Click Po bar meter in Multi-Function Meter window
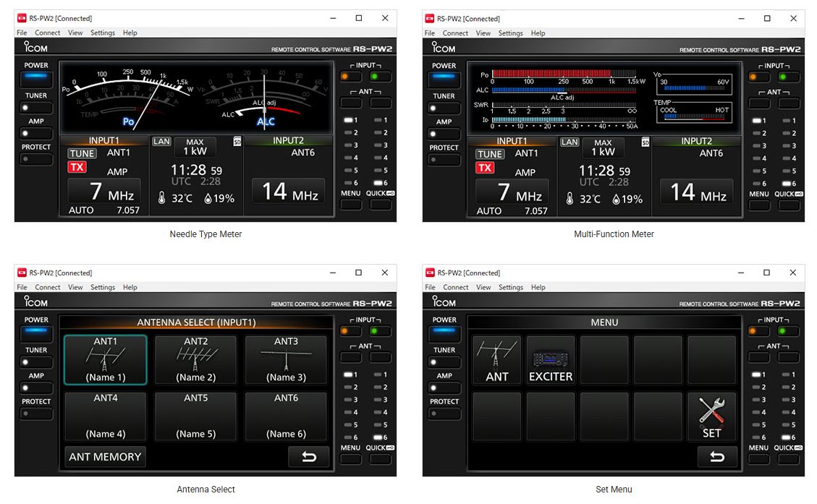Screen dimensions: 817x504 (x=564, y=74)
